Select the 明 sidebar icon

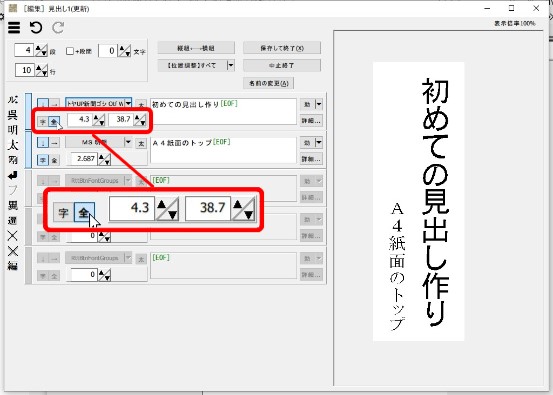point(13,130)
